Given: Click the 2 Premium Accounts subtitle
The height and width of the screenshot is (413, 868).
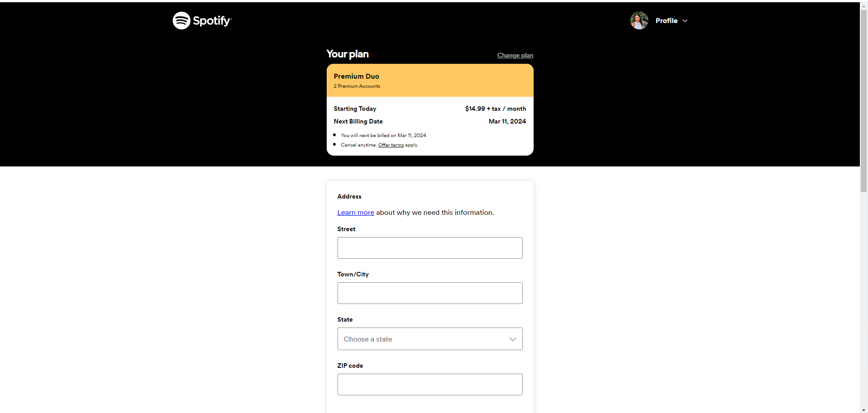Looking at the screenshot, I should tap(357, 86).
